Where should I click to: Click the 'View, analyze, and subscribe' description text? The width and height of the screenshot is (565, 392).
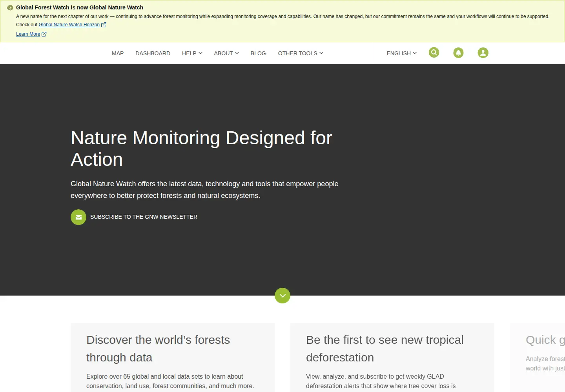point(381,381)
